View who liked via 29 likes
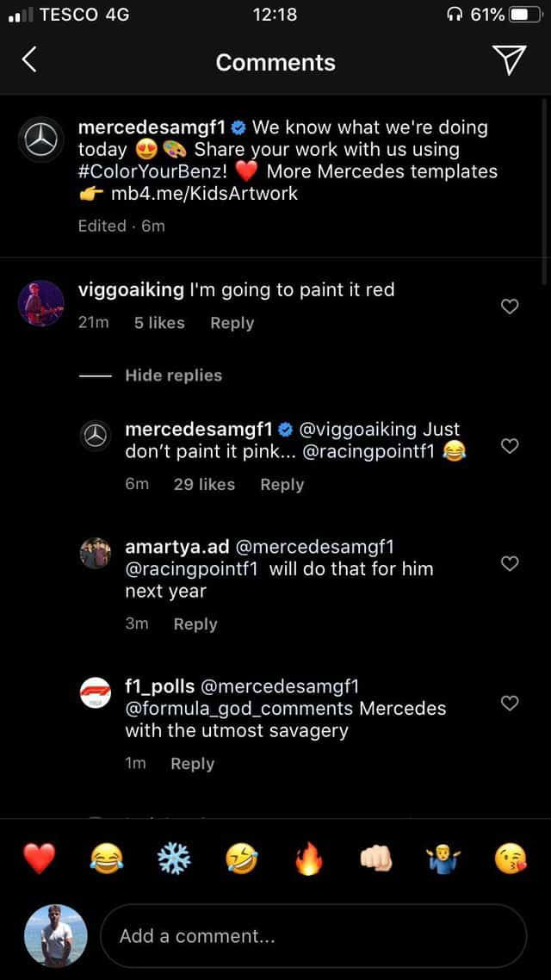This screenshot has height=980, width=551. click(204, 485)
